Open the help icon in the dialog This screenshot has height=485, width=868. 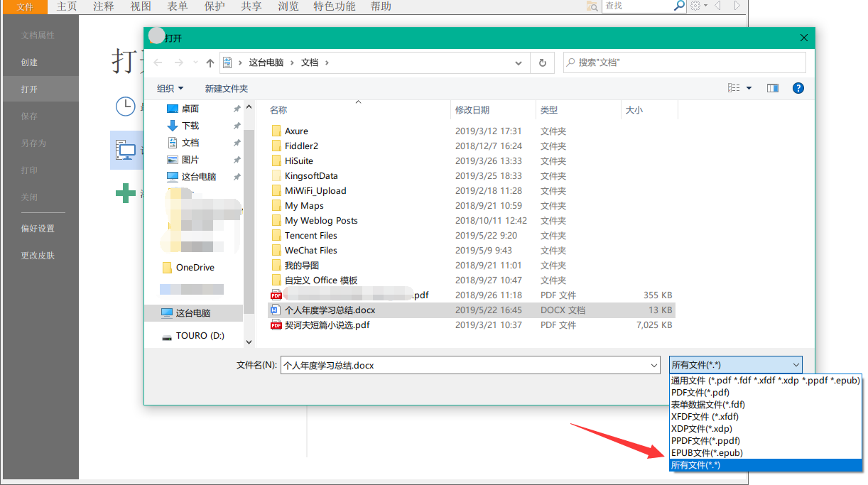pyautogui.click(x=798, y=88)
